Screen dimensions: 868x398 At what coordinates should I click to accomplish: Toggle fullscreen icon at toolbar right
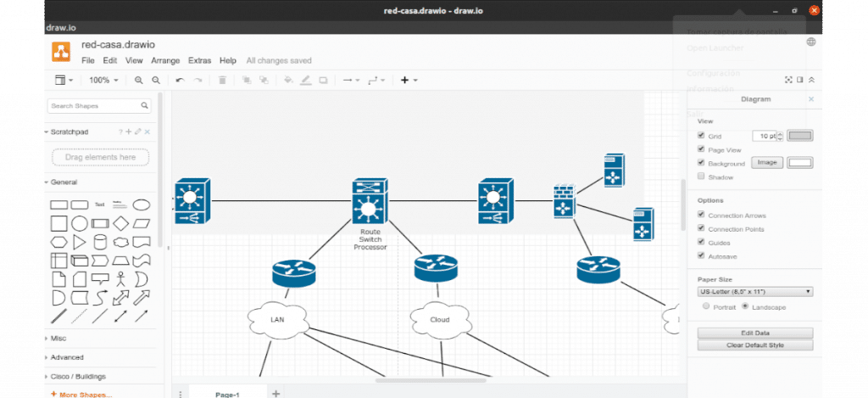789,80
